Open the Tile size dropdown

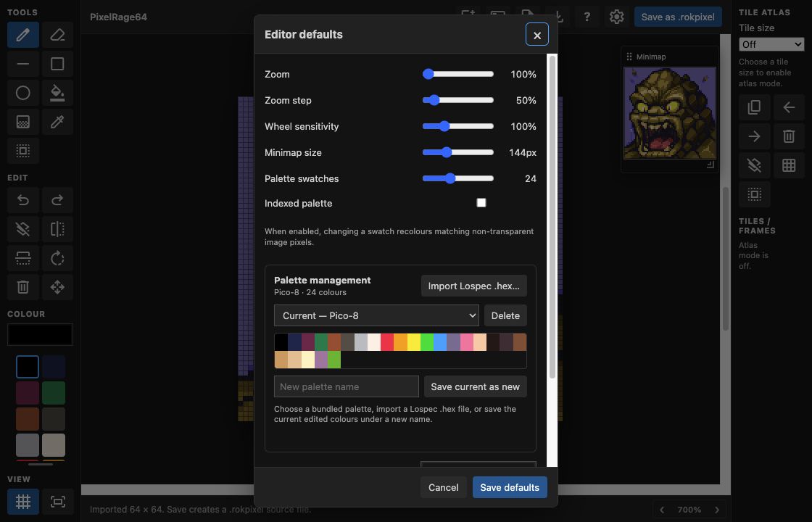pyautogui.click(x=771, y=44)
